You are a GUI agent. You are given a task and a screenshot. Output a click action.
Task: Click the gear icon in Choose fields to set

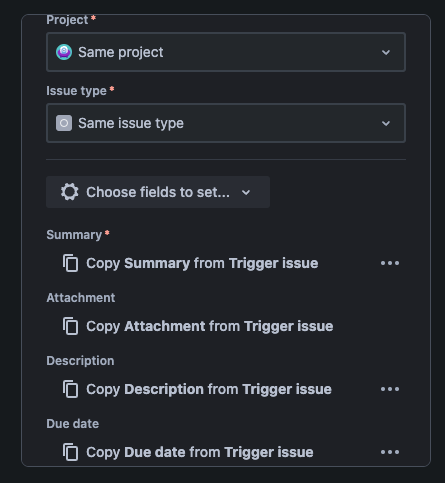click(x=70, y=192)
